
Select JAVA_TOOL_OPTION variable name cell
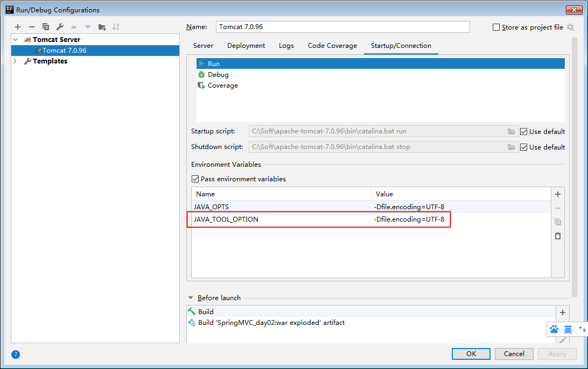(x=281, y=219)
